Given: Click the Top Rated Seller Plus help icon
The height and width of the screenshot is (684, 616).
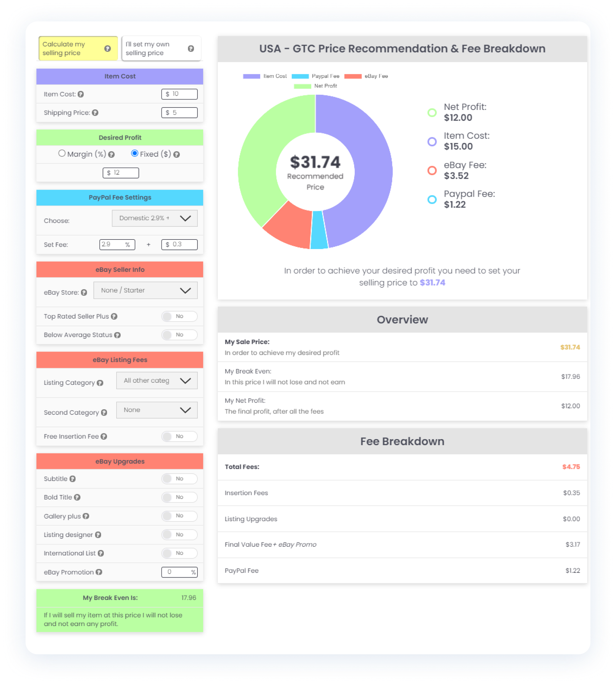Looking at the screenshot, I should [114, 316].
